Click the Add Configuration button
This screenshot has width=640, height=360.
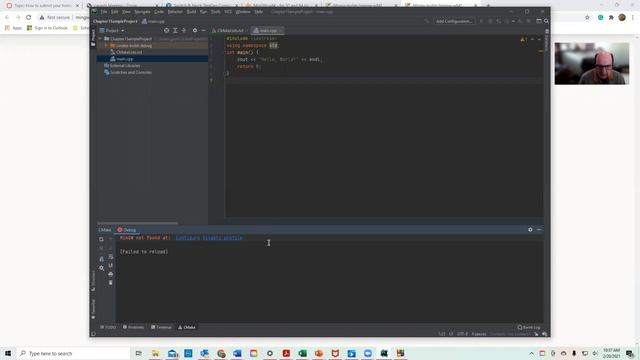[453, 21]
